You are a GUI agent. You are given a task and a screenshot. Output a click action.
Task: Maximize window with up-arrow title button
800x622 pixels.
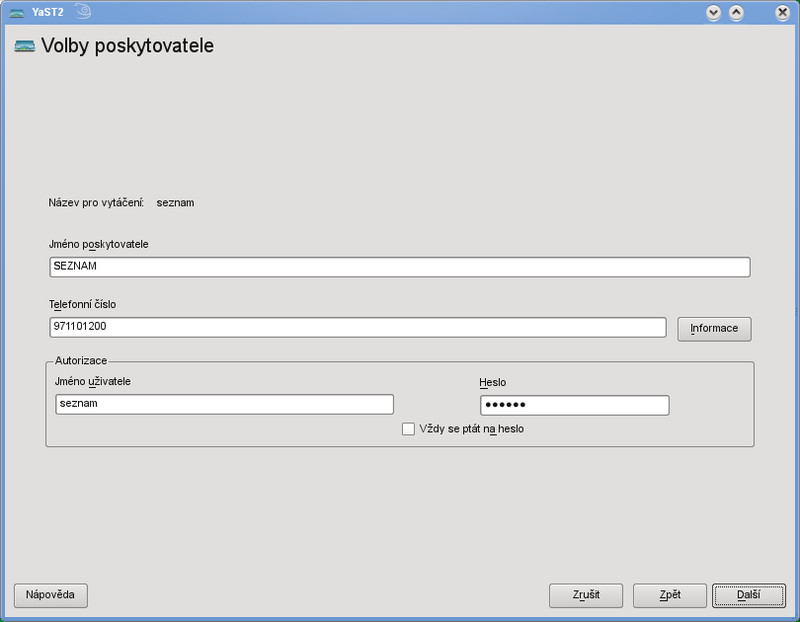click(736, 12)
